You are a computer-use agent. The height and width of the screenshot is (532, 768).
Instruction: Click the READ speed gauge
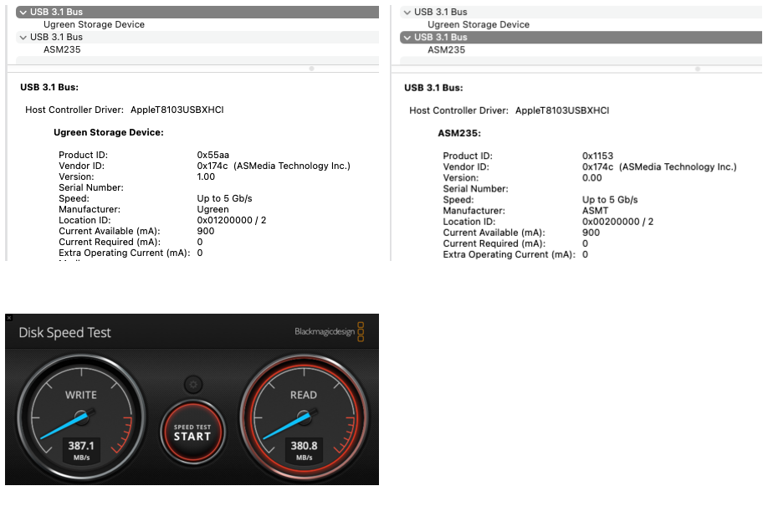tap(304, 418)
